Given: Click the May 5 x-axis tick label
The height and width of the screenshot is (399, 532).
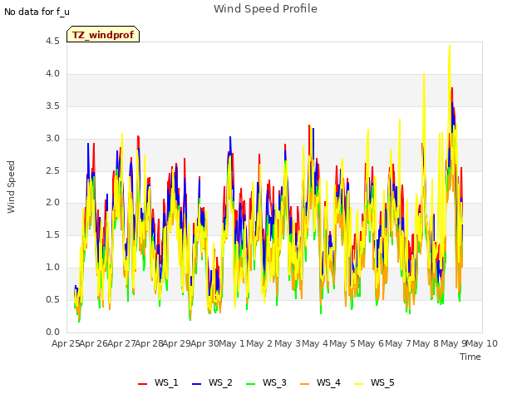Looking at the screenshot, I should (342, 343).
